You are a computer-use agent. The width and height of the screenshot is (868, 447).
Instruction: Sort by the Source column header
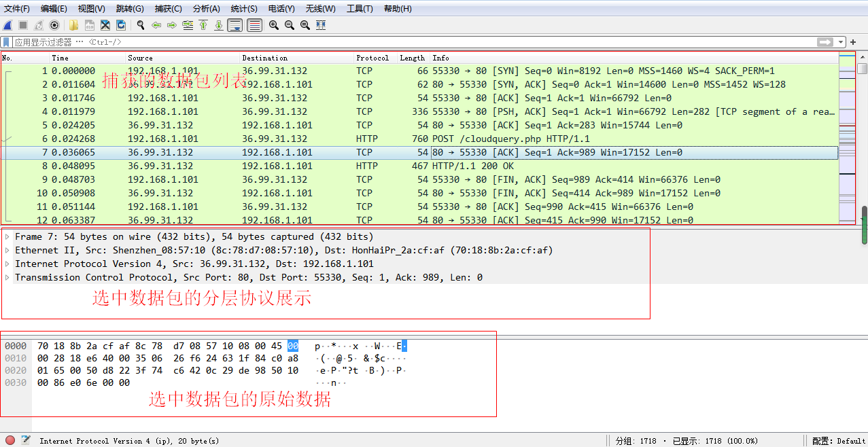182,58
